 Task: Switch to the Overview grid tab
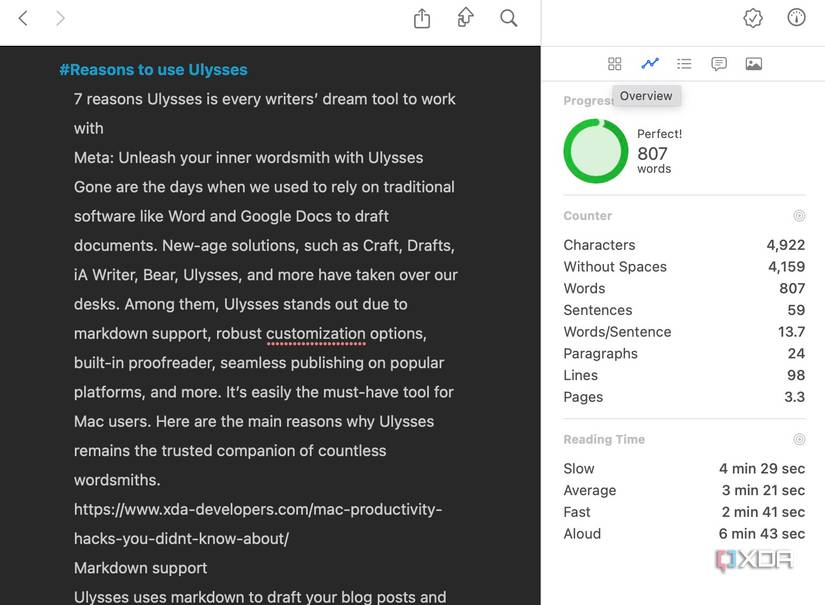615,64
